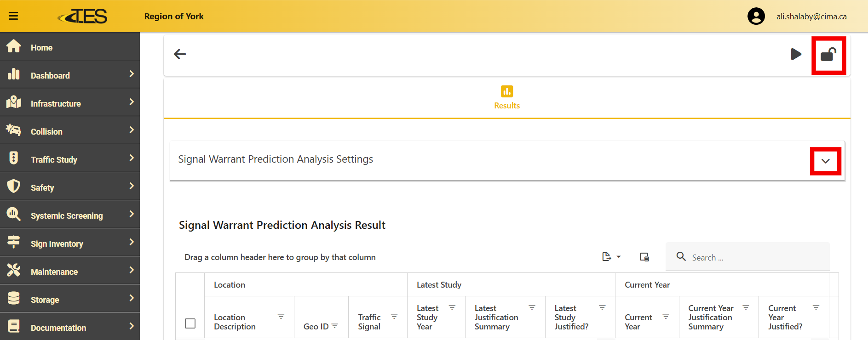The image size is (868, 340).
Task: Filter the Location Description column
Action: tap(281, 317)
